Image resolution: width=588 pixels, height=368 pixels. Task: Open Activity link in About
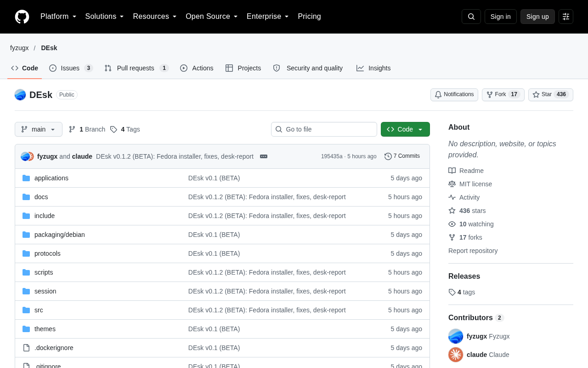(464, 197)
